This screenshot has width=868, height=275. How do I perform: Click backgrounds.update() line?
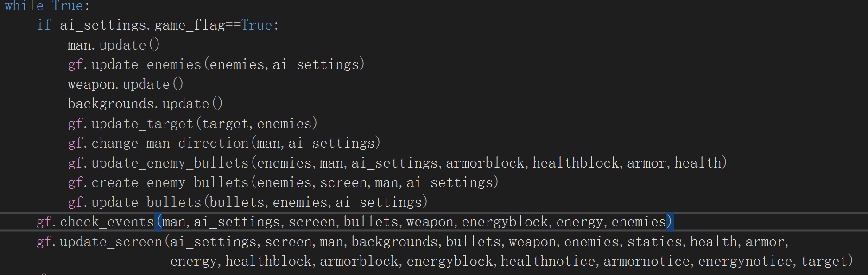click(x=145, y=104)
